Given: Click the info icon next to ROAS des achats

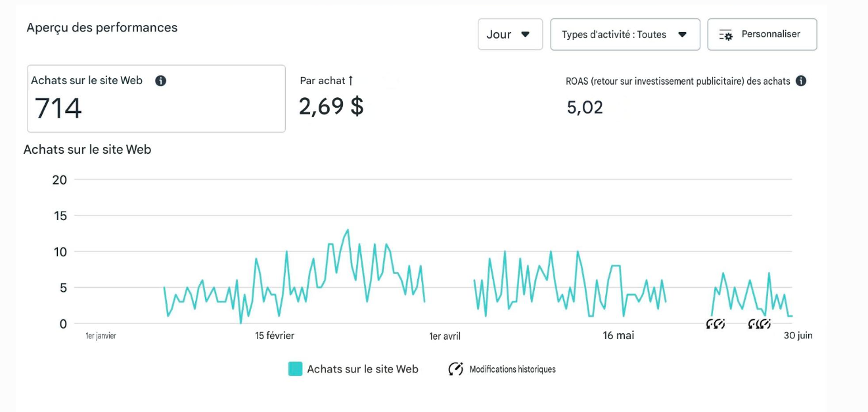Looking at the screenshot, I should pyautogui.click(x=801, y=81).
